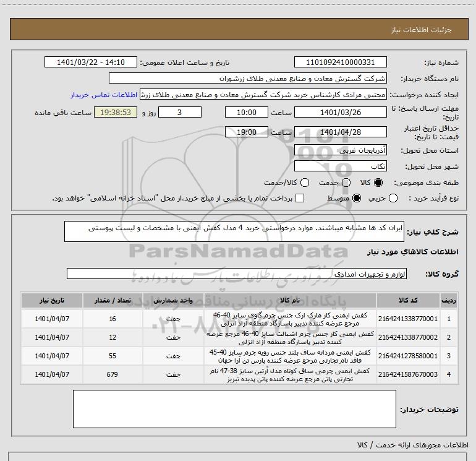Click the countdown timer 19:38:53

tap(116, 113)
